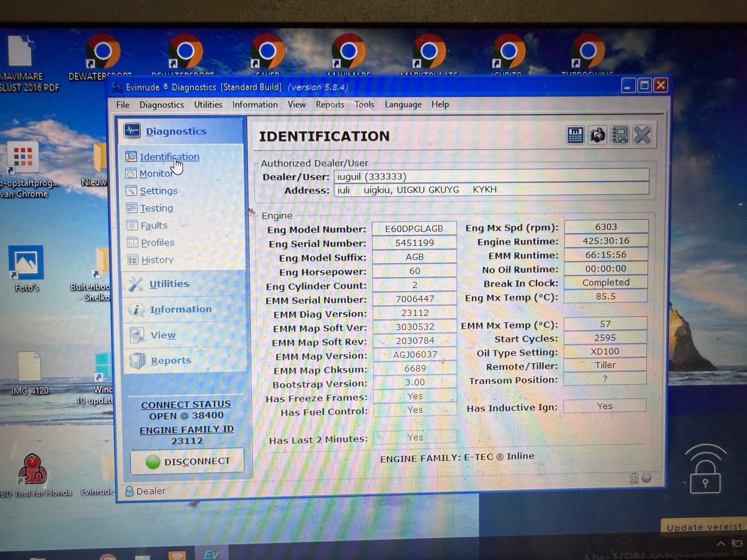Click the DISCONNECT button
The image size is (747, 560).
(x=187, y=461)
